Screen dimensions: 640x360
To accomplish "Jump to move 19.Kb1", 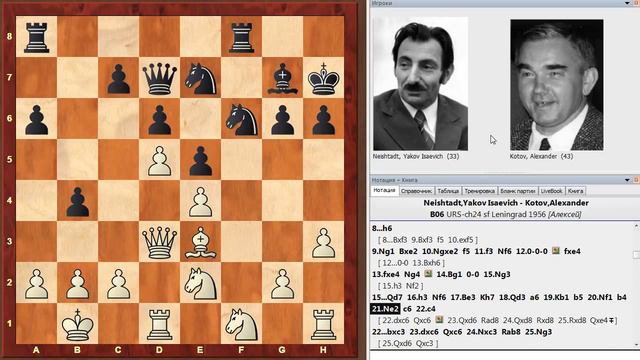I will click(556, 297).
